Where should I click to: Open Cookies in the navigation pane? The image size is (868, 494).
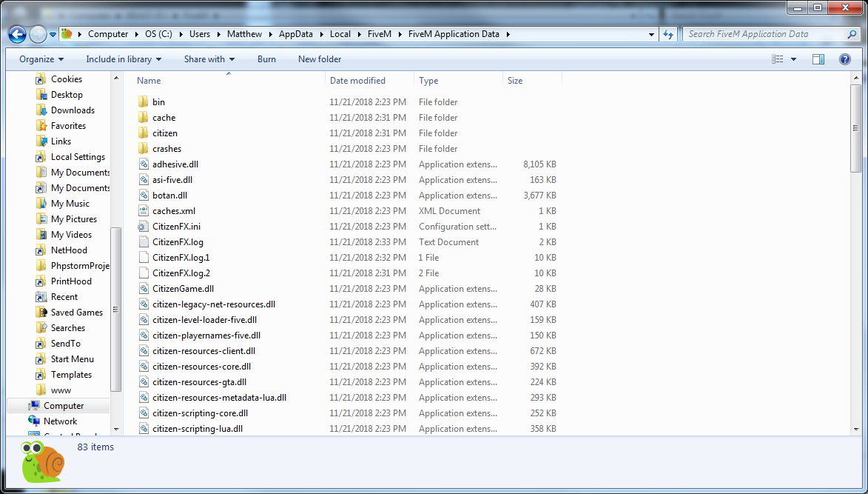67,79
